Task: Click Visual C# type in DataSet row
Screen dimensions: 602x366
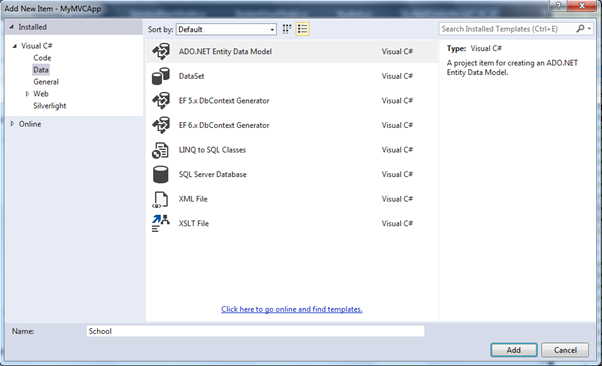Action: [x=397, y=76]
